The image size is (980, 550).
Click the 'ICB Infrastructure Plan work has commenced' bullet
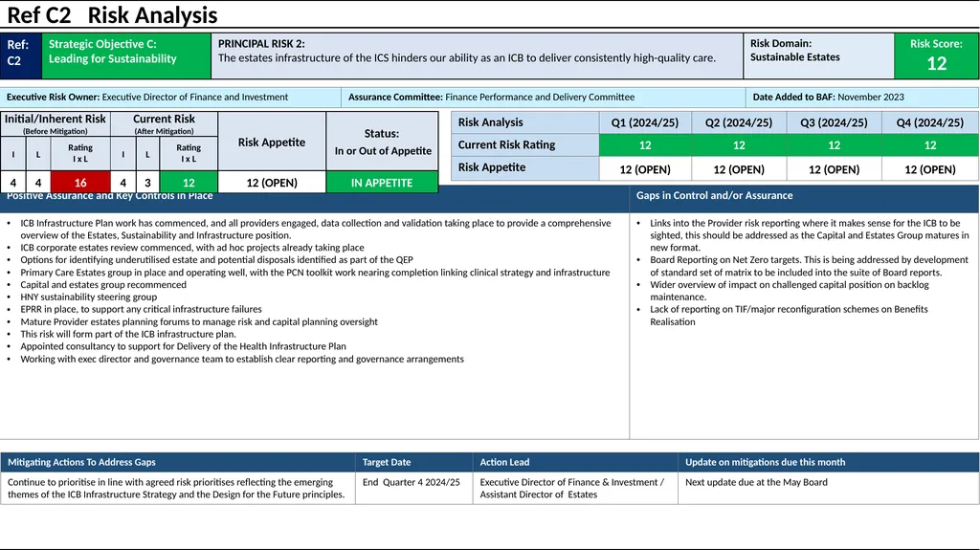[316, 230]
